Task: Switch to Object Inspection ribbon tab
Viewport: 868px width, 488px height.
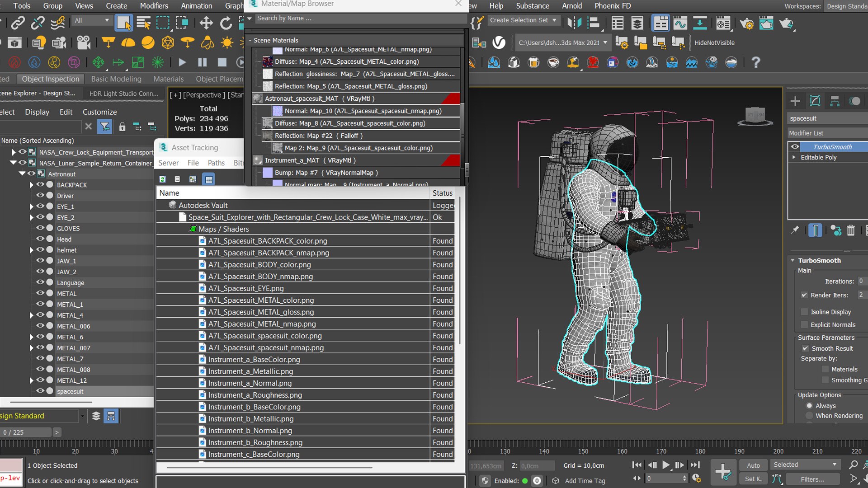Action: [x=51, y=79]
